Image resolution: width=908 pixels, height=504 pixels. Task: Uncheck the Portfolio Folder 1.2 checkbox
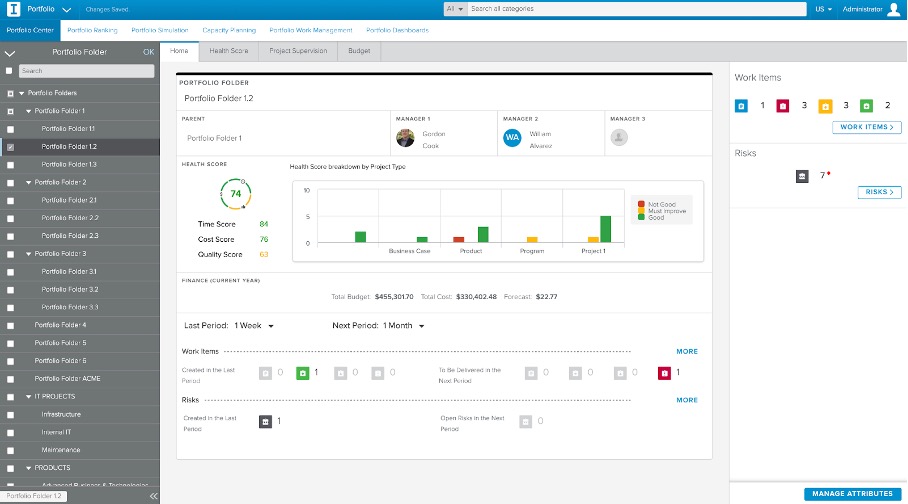(11, 147)
